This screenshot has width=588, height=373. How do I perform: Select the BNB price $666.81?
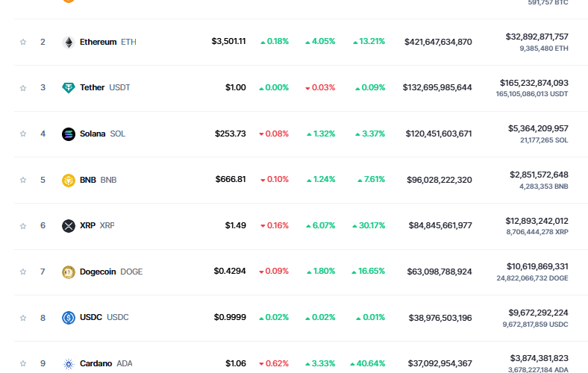click(x=230, y=180)
